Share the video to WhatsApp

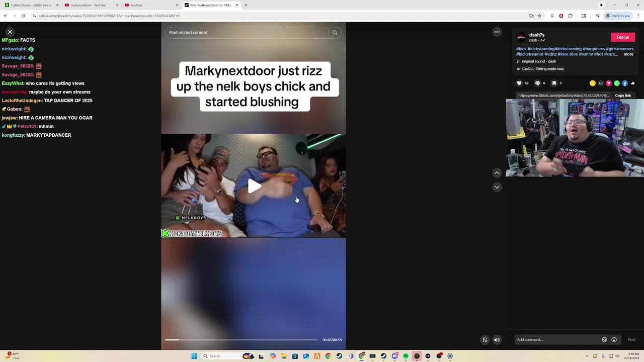[617, 83]
